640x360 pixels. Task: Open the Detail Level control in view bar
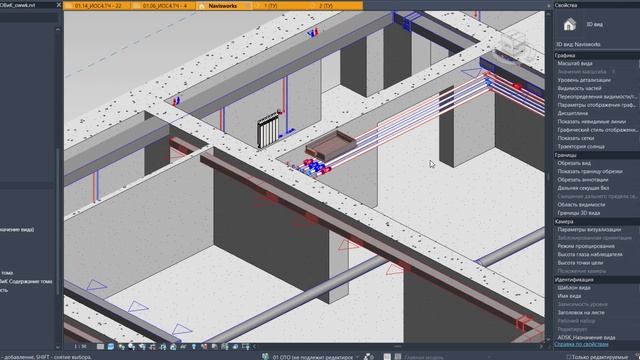[100, 347]
